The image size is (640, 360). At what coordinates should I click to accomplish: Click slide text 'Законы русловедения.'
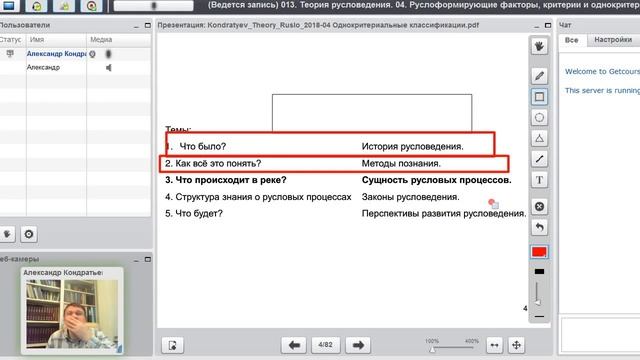(410, 197)
